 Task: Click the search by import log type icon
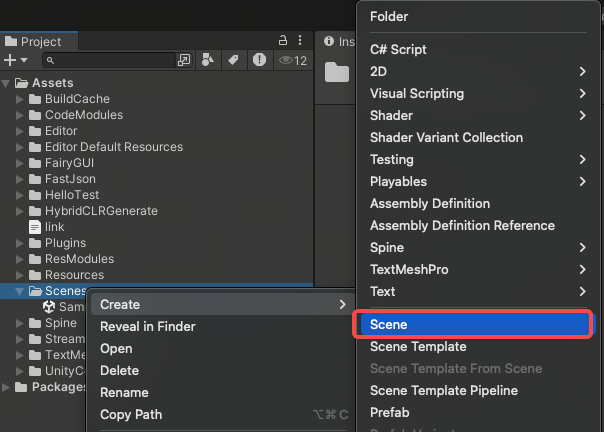point(259,60)
